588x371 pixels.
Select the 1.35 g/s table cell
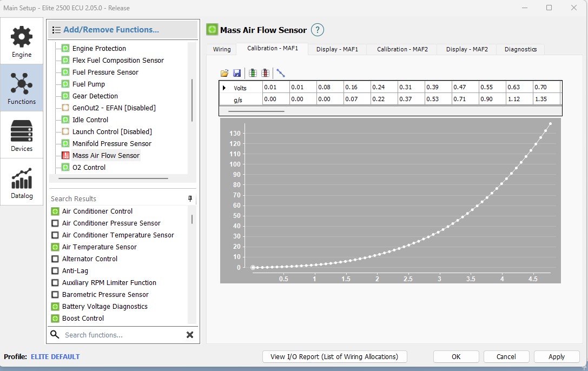click(x=546, y=99)
